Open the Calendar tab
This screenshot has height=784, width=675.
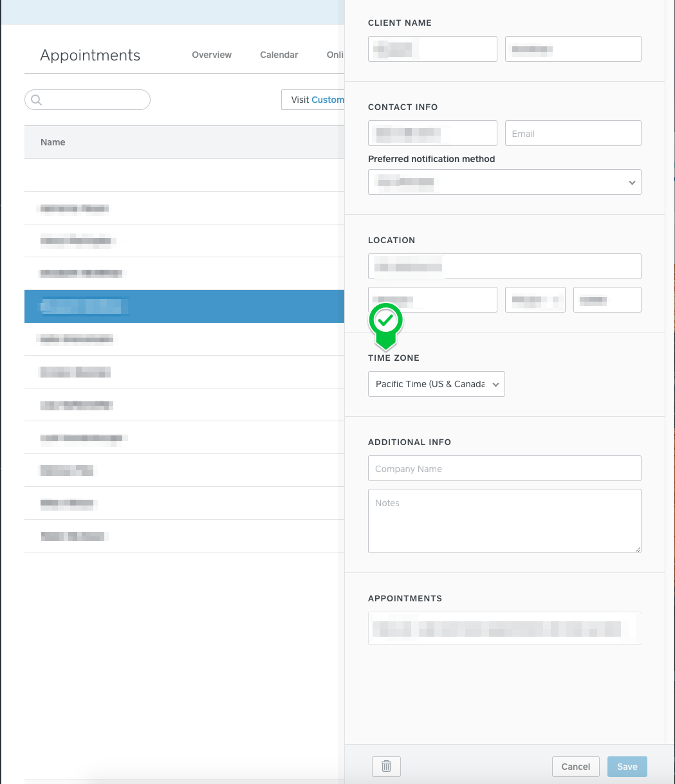click(279, 55)
